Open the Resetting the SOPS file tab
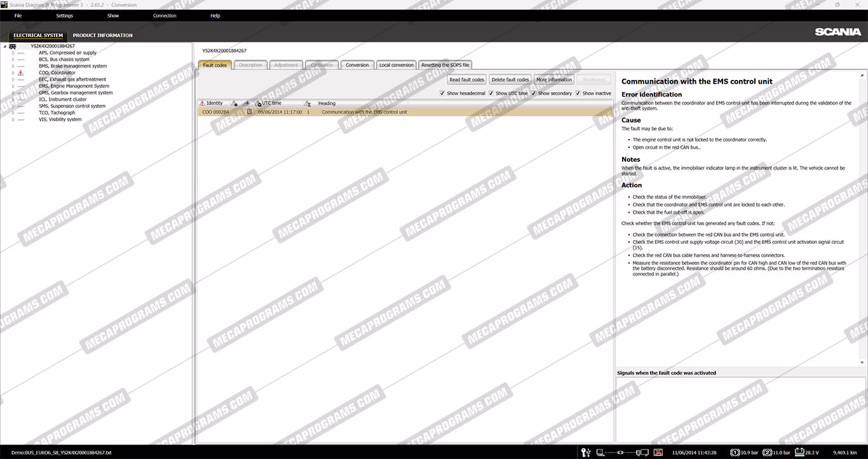This screenshot has height=459, width=868. coord(445,65)
